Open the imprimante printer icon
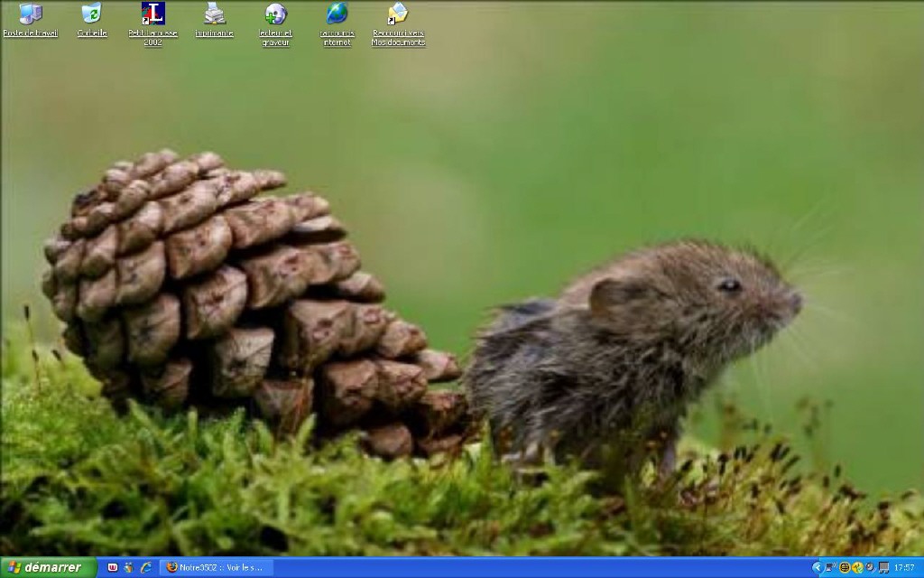 point(214,14)
